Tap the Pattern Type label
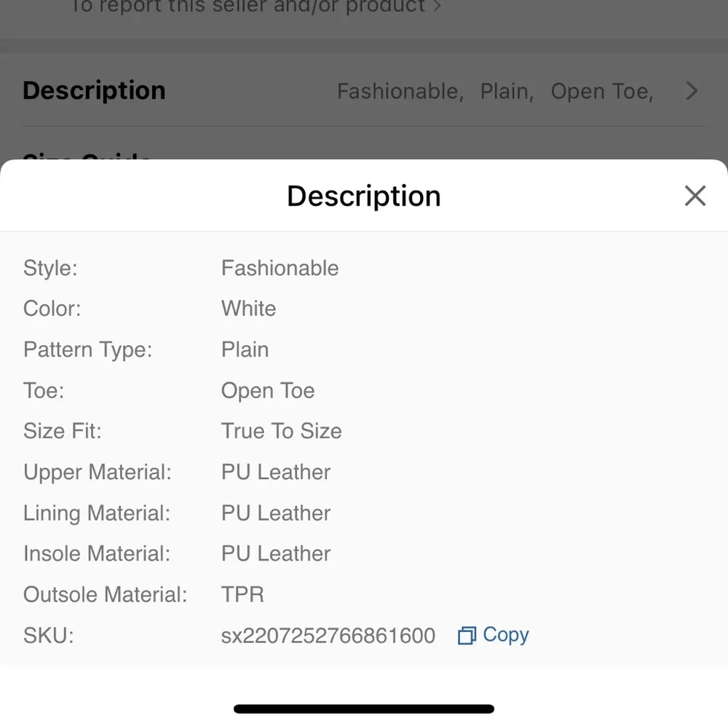Viewport: 728px width, 728px height. point(87,349)
